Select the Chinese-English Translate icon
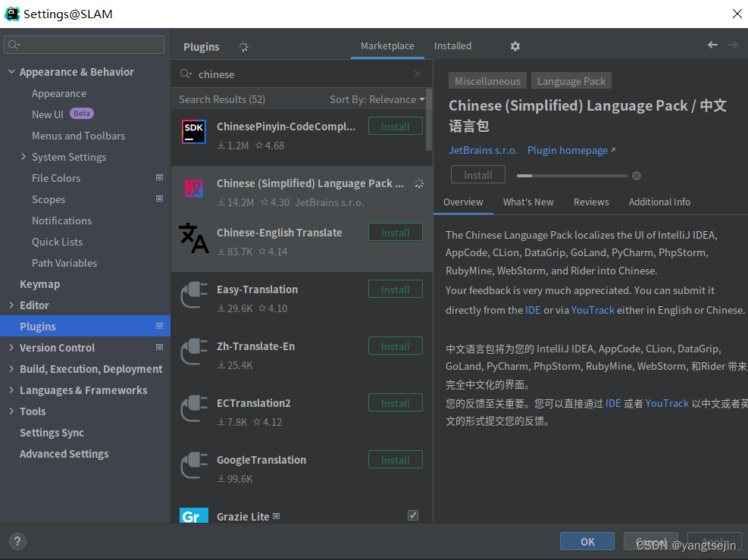The image size is (748, 560). pyautogui.click(x=194, y=238)
